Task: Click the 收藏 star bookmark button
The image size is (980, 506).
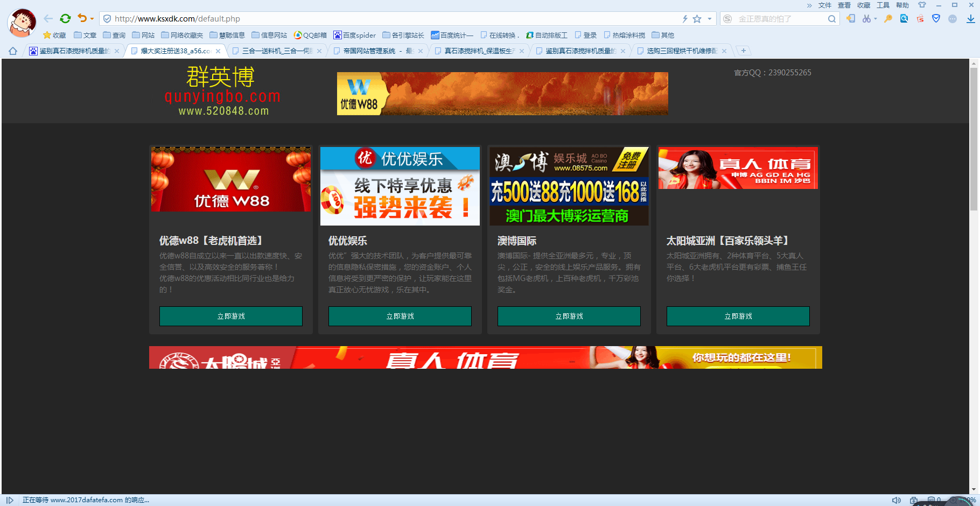Action: (54, 35)
